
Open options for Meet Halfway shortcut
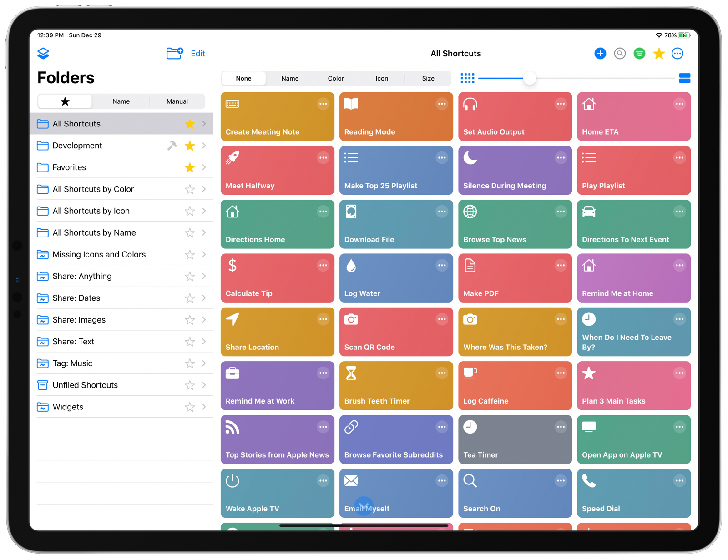click(323, 158)
